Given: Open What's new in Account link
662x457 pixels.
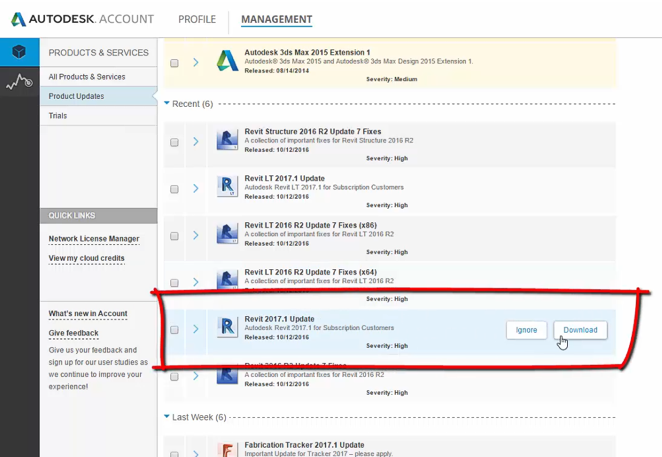Looking at the screenshot, I should click(88, 314).
